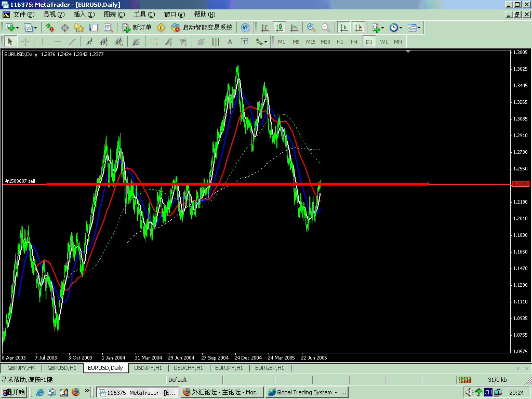Screen dimensions: 532x399
Task: Click the zoom in magnifier icon
Action: [x=311, y=28]
